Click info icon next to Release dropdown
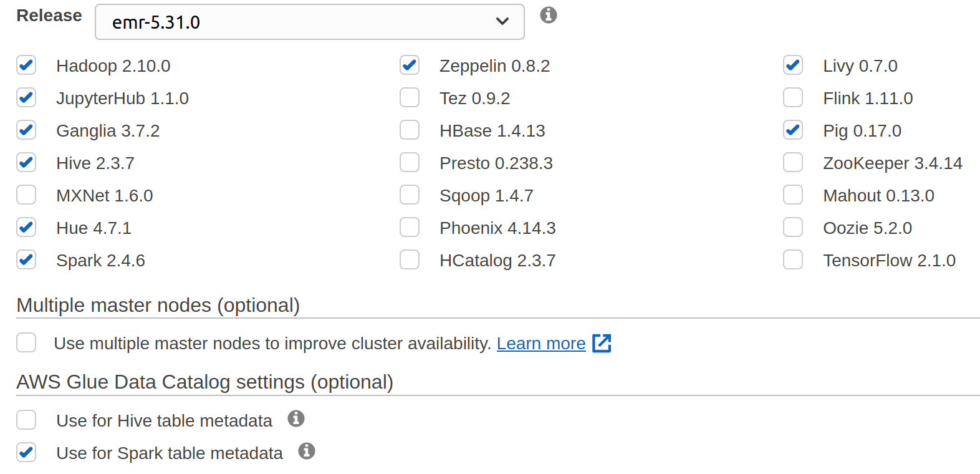 coord(548,15)
